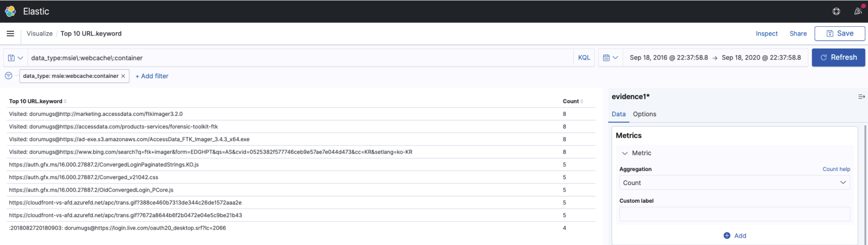Screen dimensions: 868x245
Task: Sort by Count column
Action: [573, 101]
